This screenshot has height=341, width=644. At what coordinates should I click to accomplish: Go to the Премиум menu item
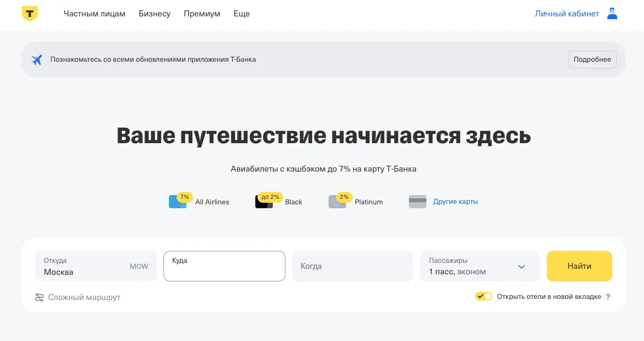point(202,14)
